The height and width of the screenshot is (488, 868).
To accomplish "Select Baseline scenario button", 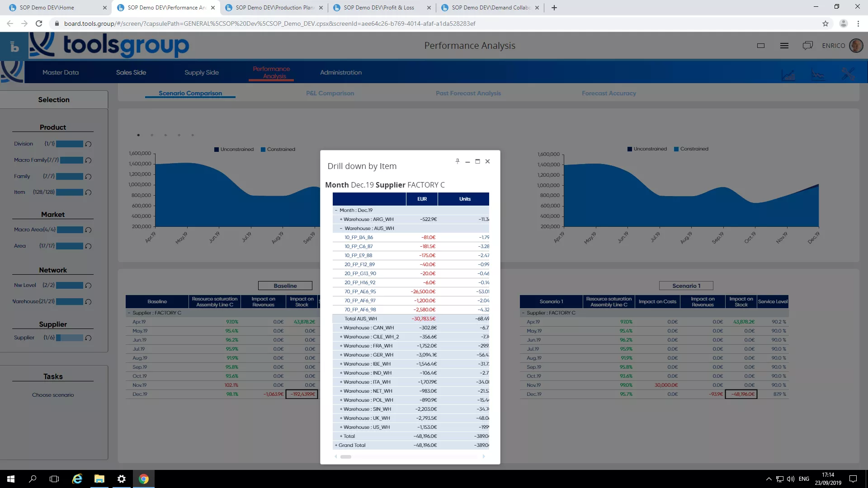I will click(x=286, y=286).
